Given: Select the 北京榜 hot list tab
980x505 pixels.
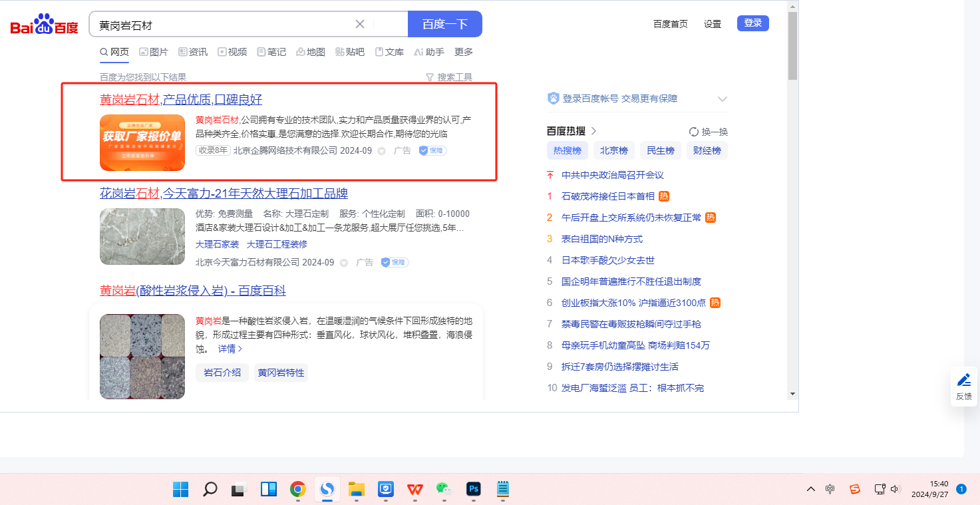Looking at the screenshot, I should tap(614, 150).
